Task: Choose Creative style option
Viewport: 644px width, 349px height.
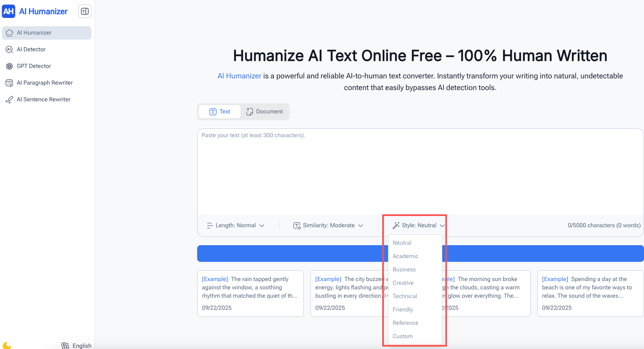Action: click(x=415, y=283)
